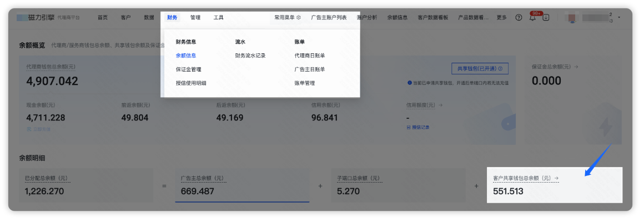Screen dimensions: 644x222
Task: Open the 常用菜单 label
Action: tap(284, 18)
